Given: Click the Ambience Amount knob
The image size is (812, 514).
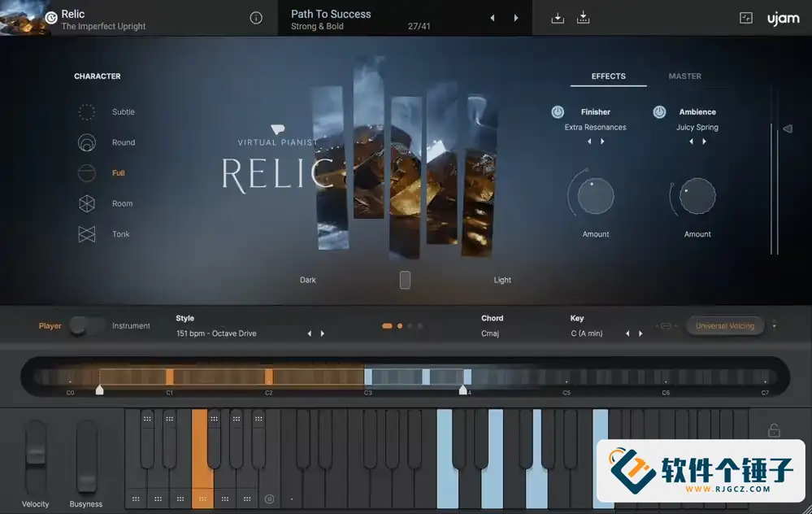Looking at the screenshot, I should coord(697,196).
